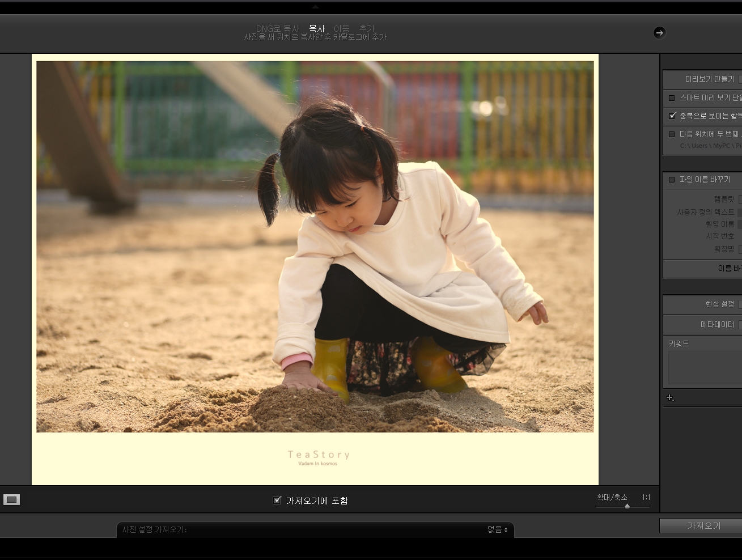This screenshot has height=560, width=742.
Task: Open the 미리보기 만들기 dropdown
Action: [739, 79]
